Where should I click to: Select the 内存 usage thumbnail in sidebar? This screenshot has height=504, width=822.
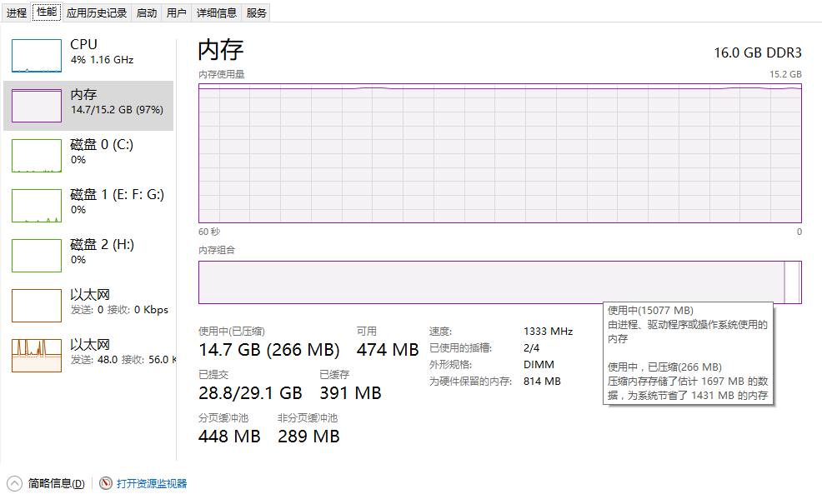tap(37, 106)
